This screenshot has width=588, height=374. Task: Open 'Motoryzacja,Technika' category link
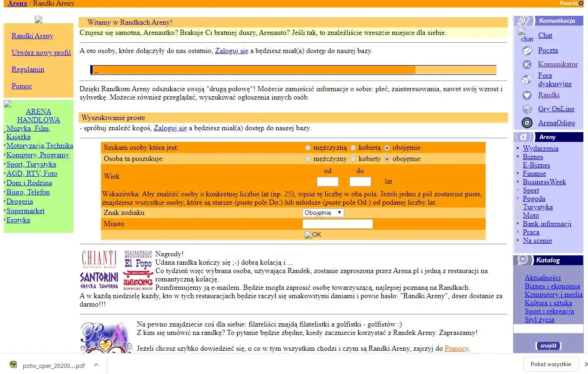pos(40,146)
